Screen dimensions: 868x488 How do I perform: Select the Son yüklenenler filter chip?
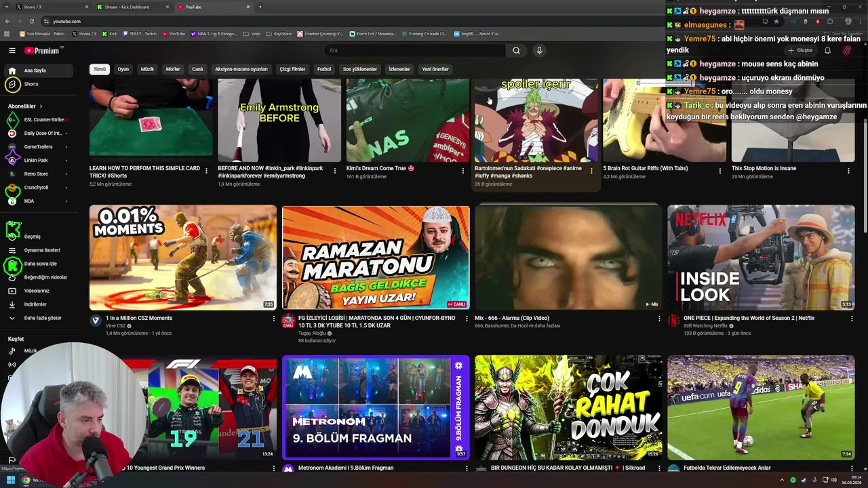click(x=359, y=69)
